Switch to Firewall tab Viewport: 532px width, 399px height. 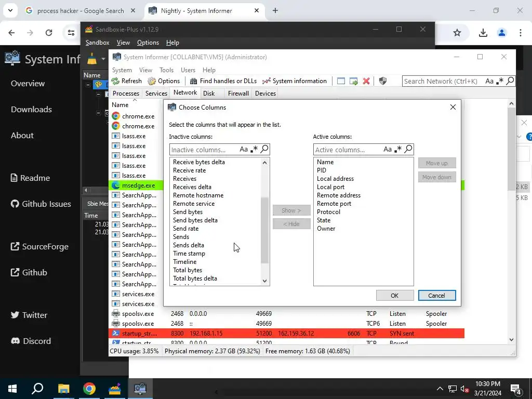click(x=238, y=94)
